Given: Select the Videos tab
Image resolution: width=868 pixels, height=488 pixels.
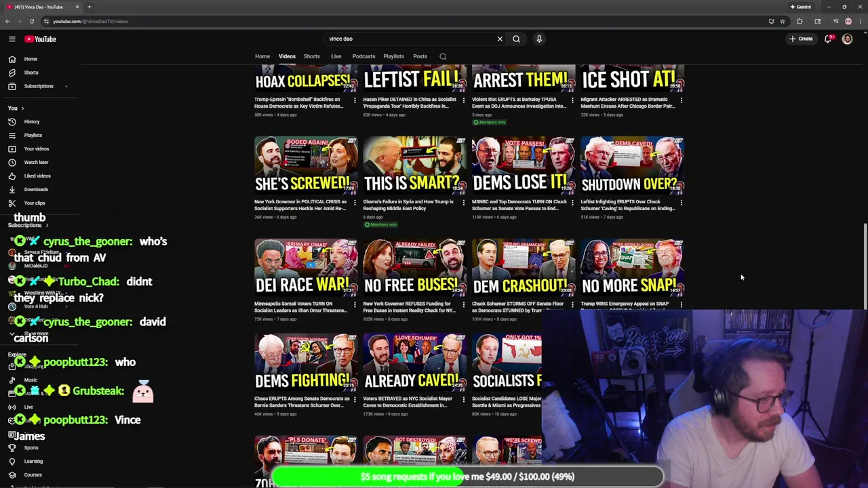Looking at the screenshot, I should pyautogui.click(x=287, y=56).
